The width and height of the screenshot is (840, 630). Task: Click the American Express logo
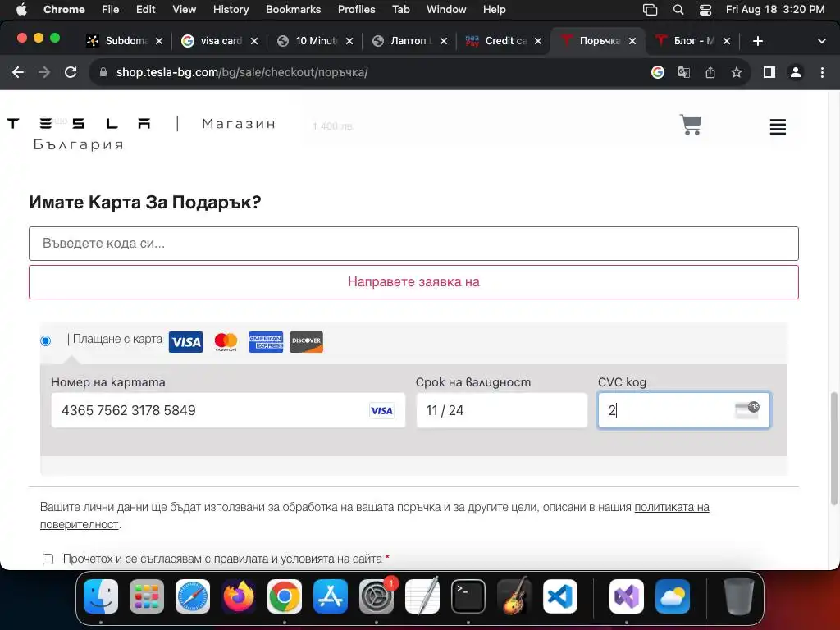266,342
